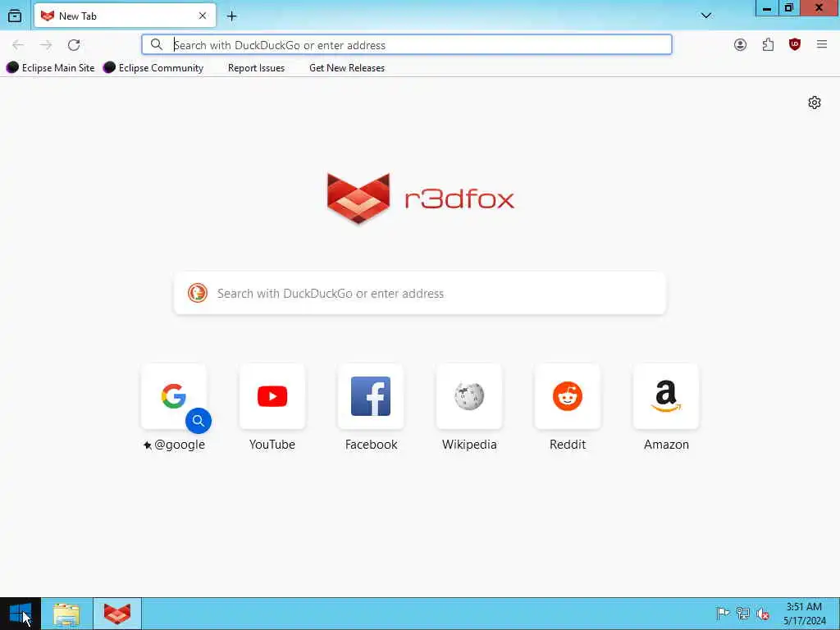
Task: Click r3dfox taskbar button
Action: pyautogui.click(x=117, y=614)
